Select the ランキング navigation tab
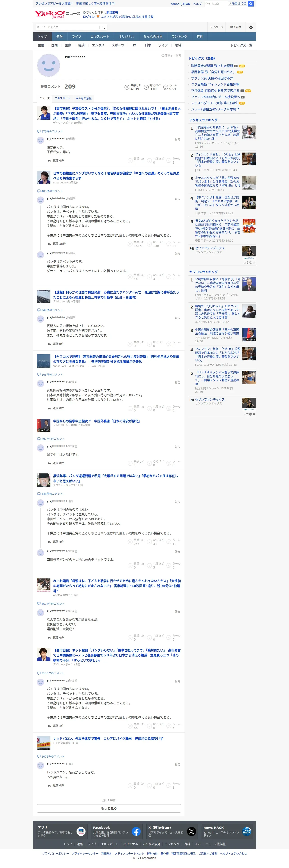The image size is (289, 868). pos(179,36)
